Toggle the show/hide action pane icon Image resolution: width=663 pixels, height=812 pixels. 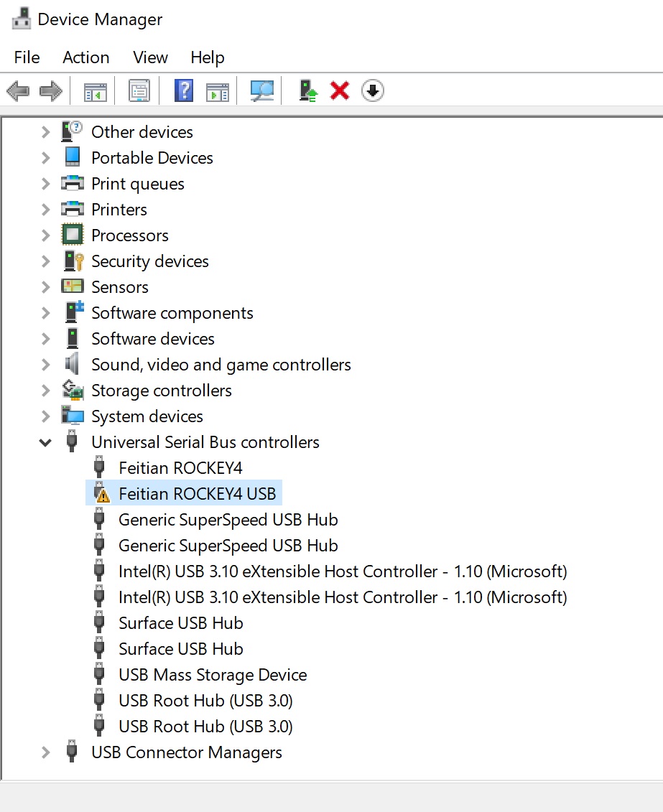point(218,92)
